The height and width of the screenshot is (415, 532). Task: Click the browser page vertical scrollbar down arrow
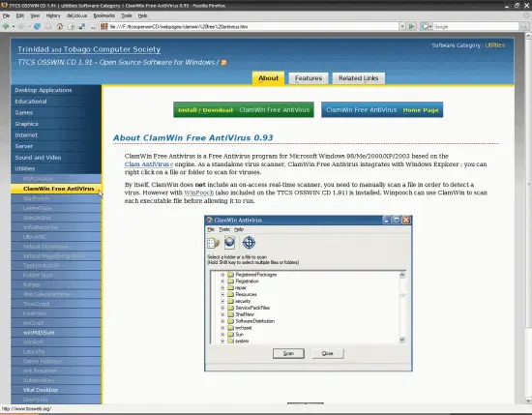click(528, 400)
